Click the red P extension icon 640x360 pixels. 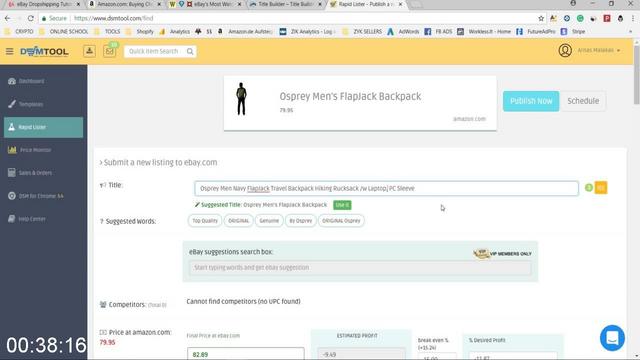(x=607, y=18)
